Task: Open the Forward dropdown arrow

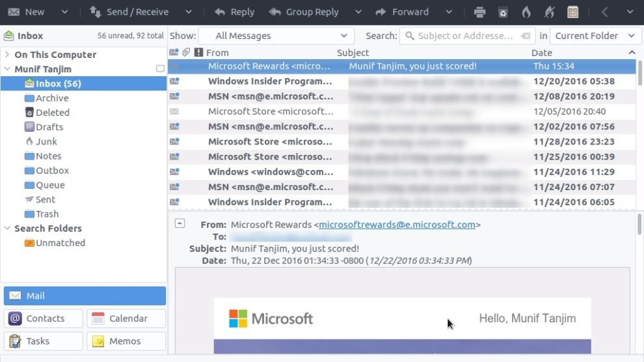Action: point(449,12)
